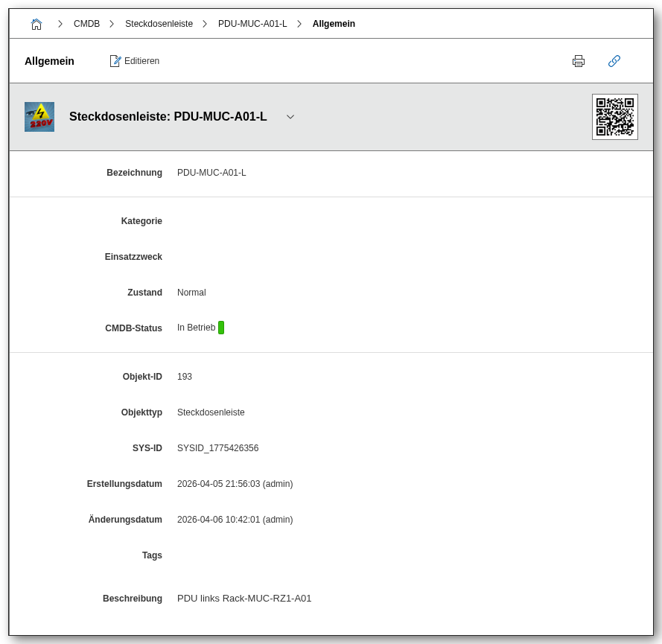Expand the dropdown next to the object title
Viewport: 662px width, 644px height.
pyautogui.click(x=290, y=117)
